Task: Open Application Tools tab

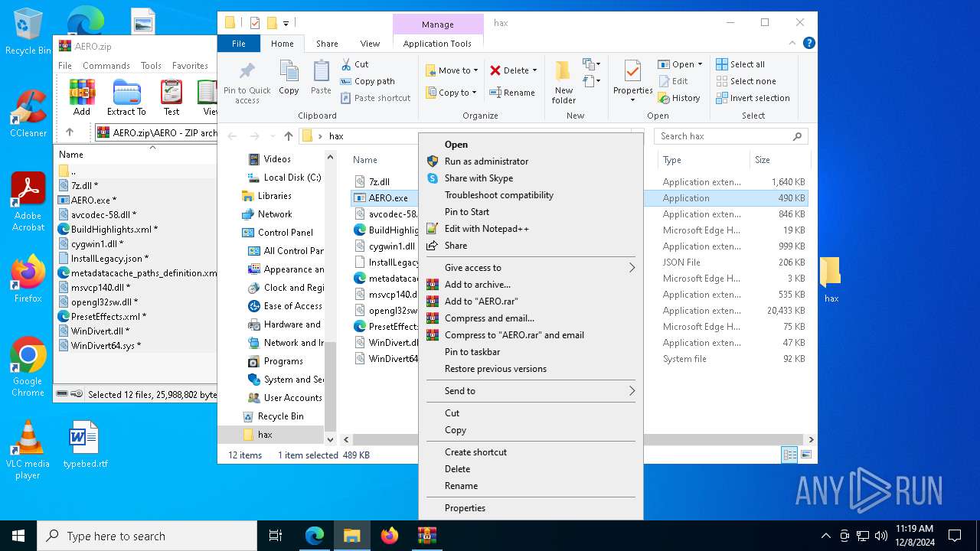Action: tap(437, 44)
